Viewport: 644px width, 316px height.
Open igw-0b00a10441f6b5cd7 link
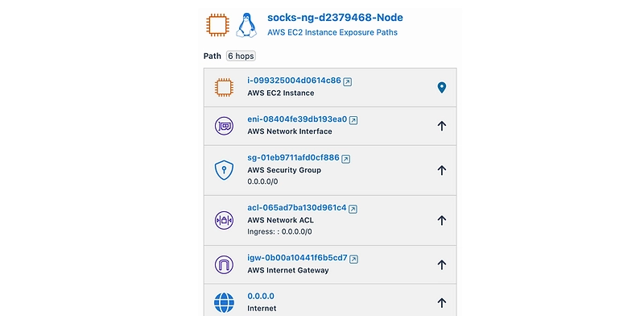coord(297,258)
